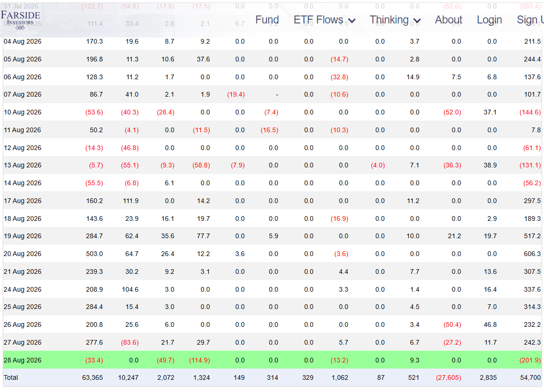Click the Login link
Image resolution: width=544 pixels, height=392 pixels.
click(489, 20)
